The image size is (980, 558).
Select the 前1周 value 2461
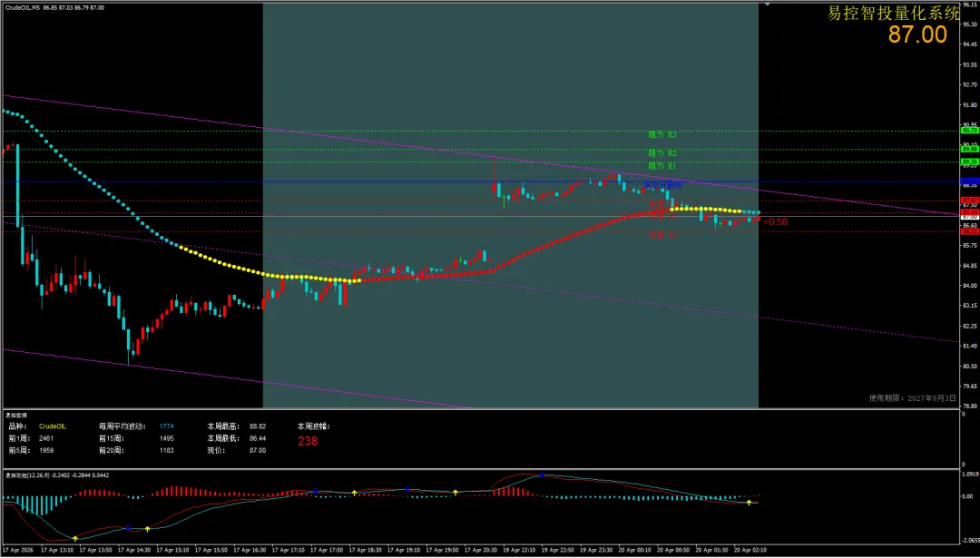point(46,438)
